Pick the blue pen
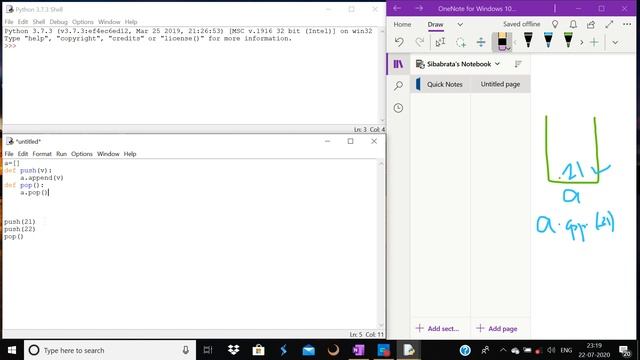This screenshot has height=360, width=640. [548, 40]
